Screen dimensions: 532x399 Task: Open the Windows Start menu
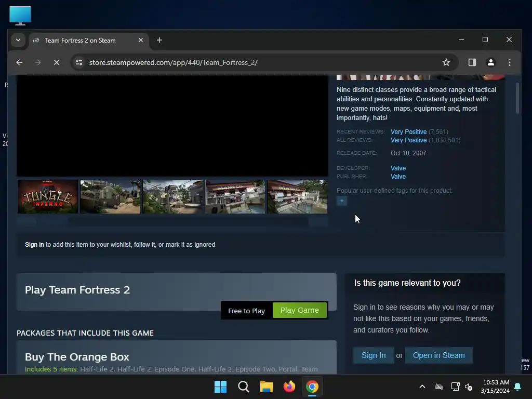(x=220, y=387)
